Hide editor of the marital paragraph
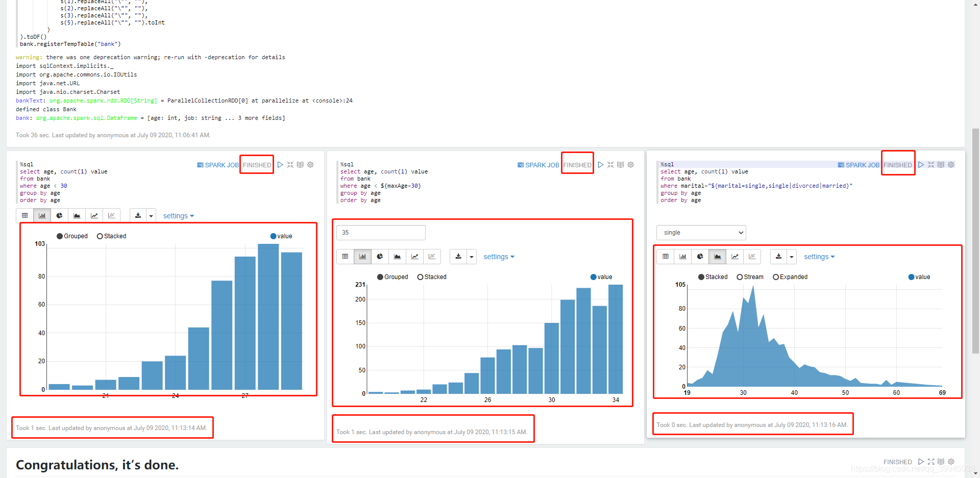 [x=931, y=165]
